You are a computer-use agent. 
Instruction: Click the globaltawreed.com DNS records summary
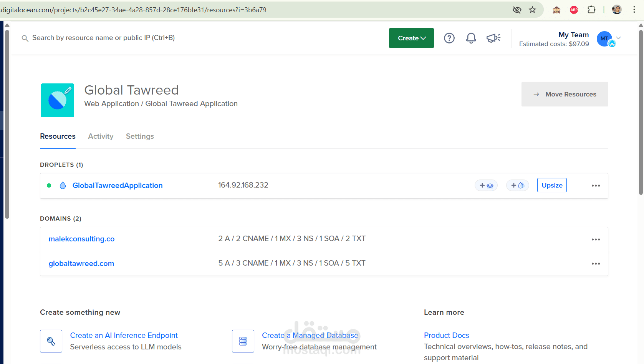[292, 263]
